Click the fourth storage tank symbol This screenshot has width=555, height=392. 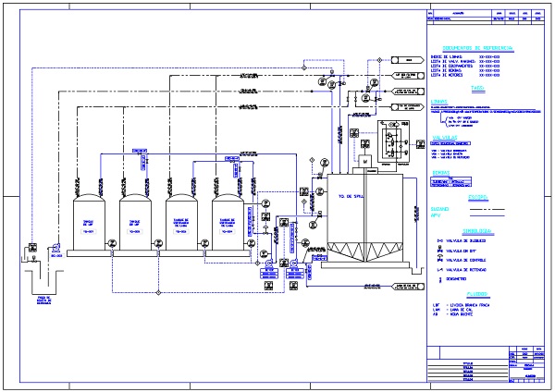tap(228, 224)
